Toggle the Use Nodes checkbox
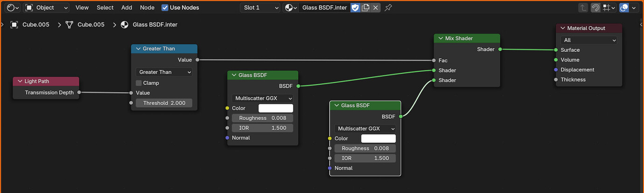The image size is (644, 193). pyautogui.click(x=165, y=7)
